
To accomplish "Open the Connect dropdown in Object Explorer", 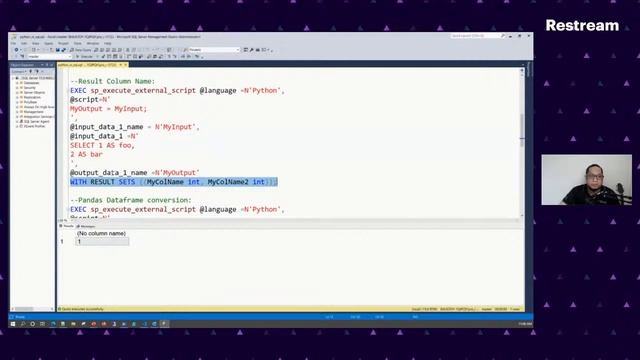I will pyautogui.click(x=19, y=71).
